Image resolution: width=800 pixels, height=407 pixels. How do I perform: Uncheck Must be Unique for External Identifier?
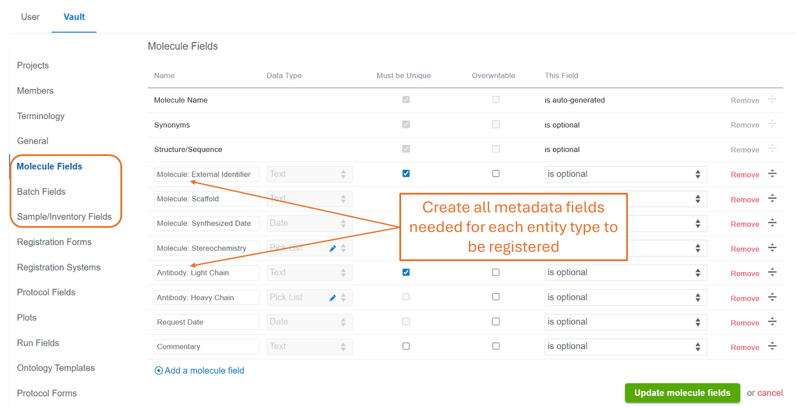tap(406, 174)
